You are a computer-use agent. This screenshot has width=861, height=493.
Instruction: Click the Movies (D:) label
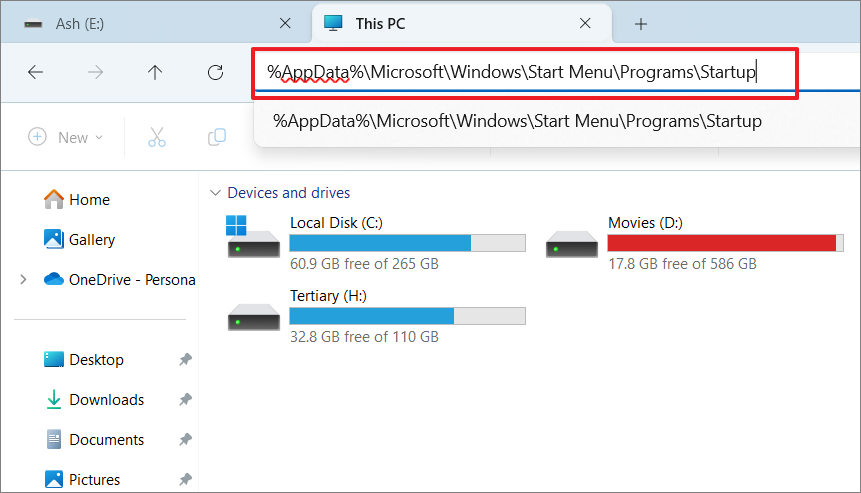(645, 223)
